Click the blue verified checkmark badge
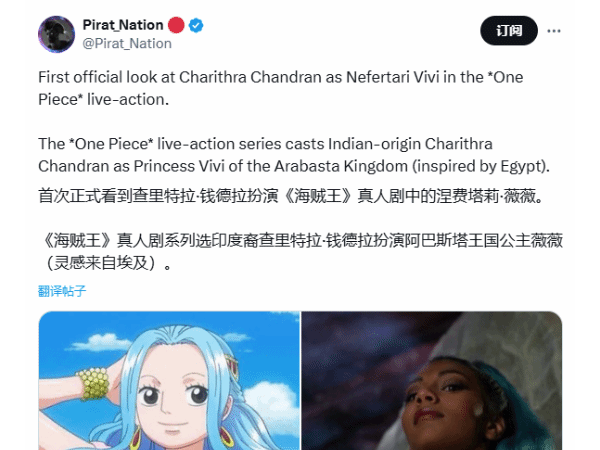Viewport: 600px width, 450px height. pos(196,25)
